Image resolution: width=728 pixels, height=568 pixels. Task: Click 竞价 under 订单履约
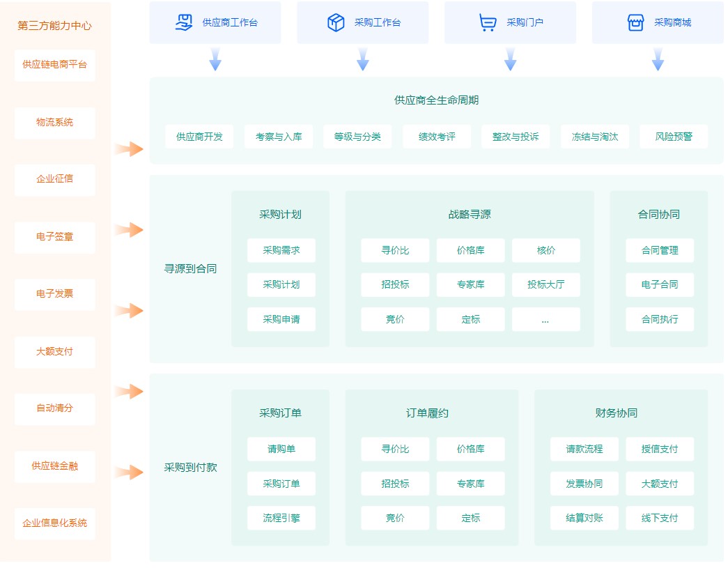click(x=395, y=518)
